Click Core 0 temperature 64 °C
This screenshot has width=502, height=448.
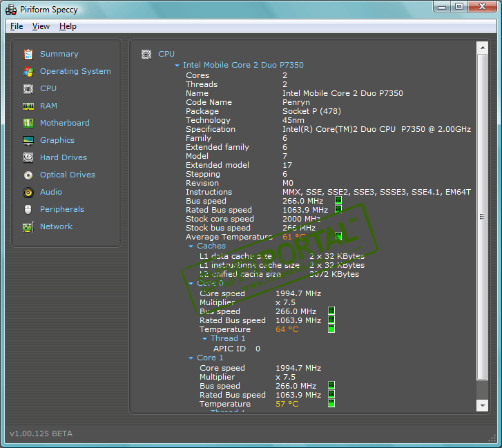point(287,329)
